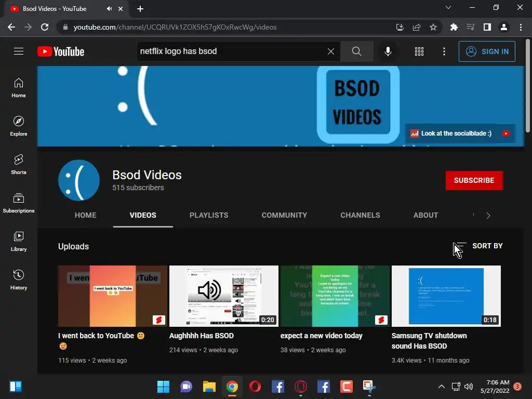
Task: Switch to the ABOUT tab
Action: coord(425,215)
